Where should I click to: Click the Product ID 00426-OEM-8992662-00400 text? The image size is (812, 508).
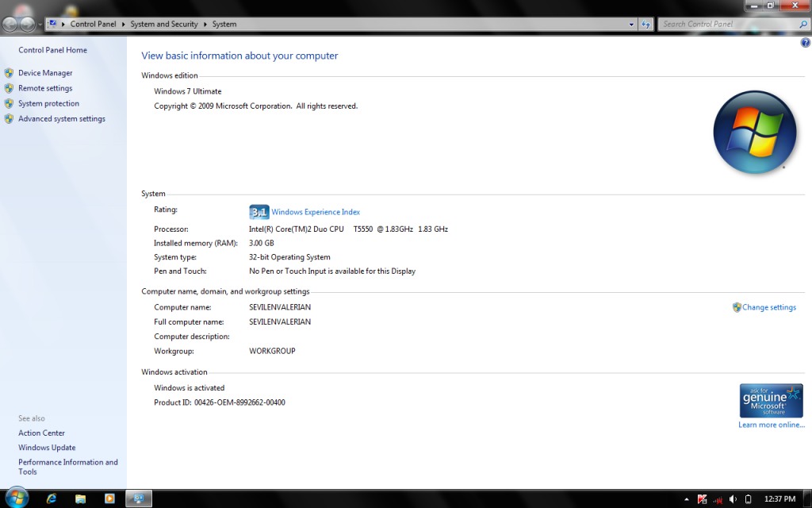click(x=220, y=402)
